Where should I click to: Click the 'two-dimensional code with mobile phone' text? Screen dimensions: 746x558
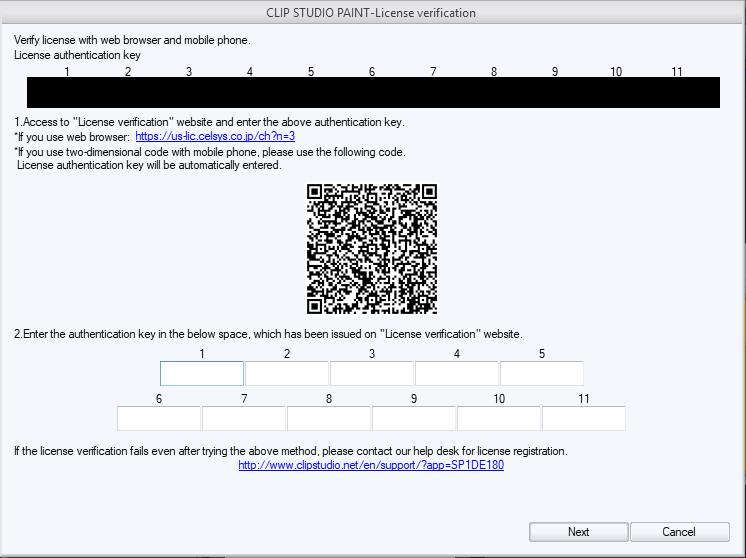tap(210, 152)
